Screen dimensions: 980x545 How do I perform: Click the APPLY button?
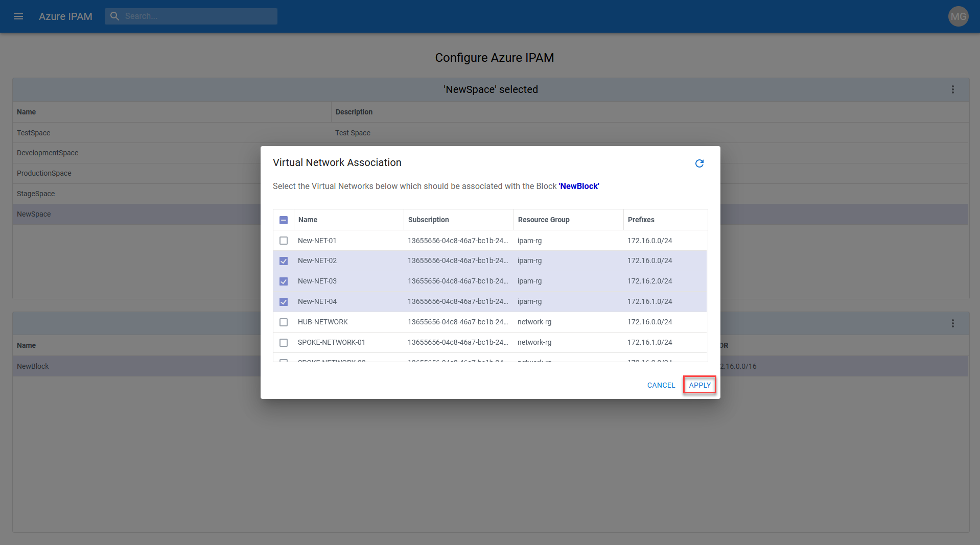(700, 385)
